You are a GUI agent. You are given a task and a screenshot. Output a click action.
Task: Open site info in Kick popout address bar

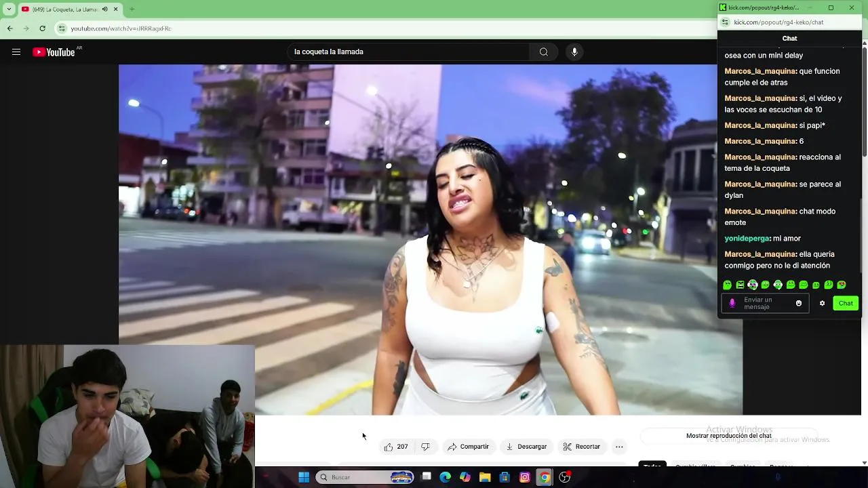pyautogui.click(x=725, y=22)
